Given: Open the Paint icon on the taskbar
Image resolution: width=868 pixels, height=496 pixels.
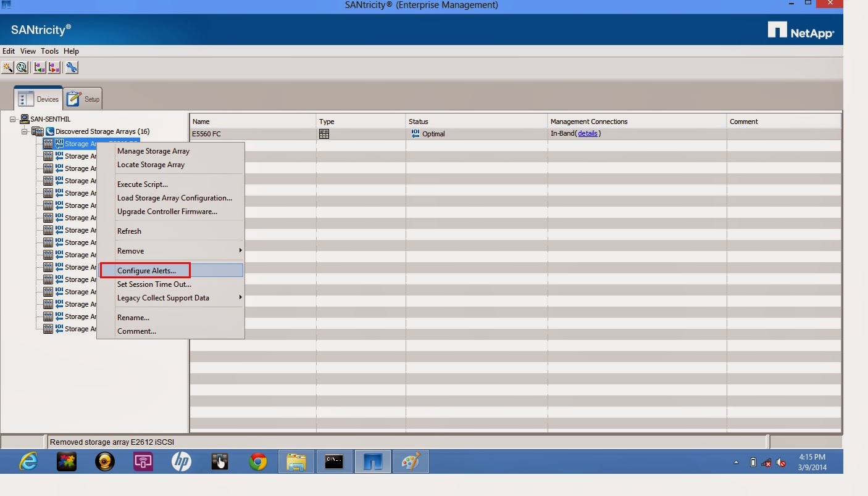Looking at the screenshot, I should click(x=411, y=461).
